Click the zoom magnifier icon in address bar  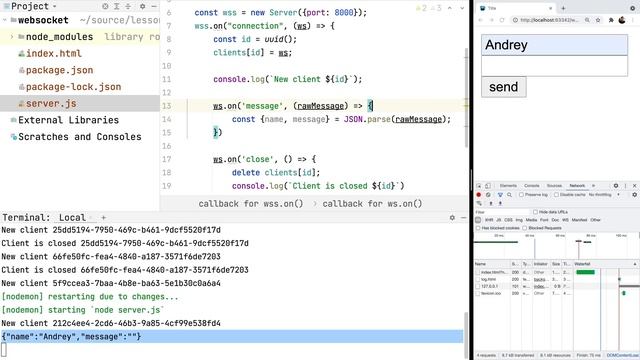tap(587, 20)
